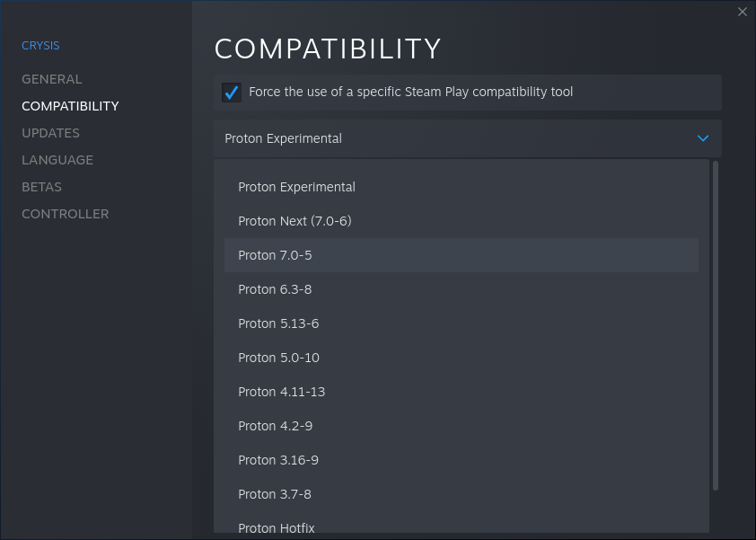Choose Proton 5.13-6 in the dropdown list
This screenshot has width=756, height=540.
click(278, 323)
